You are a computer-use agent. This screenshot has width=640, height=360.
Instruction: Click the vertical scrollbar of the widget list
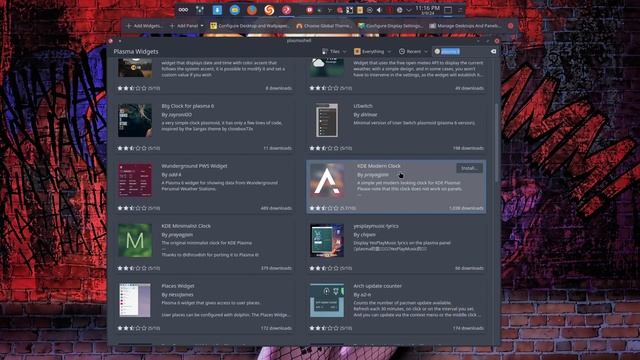tap(497, 143)
